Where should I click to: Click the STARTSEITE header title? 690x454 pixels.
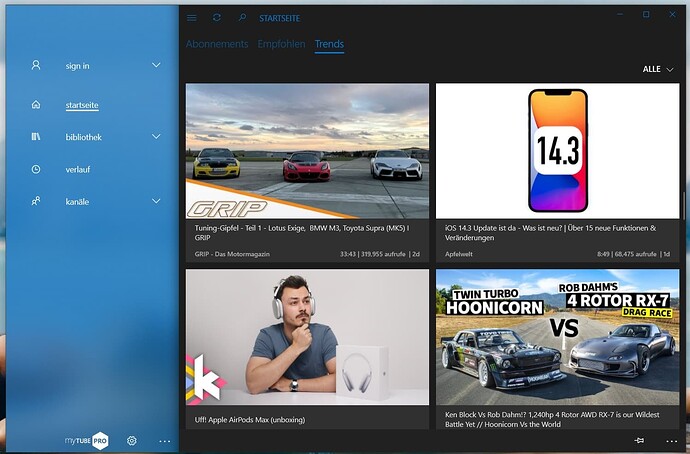pos(279,18)
